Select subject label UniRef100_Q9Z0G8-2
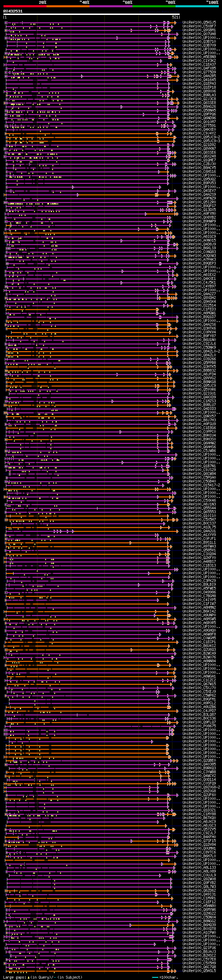The image size is (222, 980). click(x=202, y=787)
